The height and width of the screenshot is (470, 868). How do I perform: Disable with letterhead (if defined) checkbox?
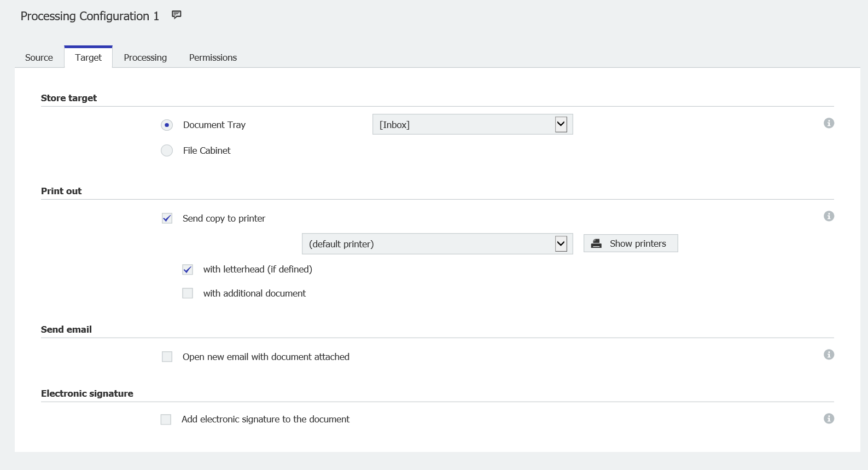click(x=188, y=269)
